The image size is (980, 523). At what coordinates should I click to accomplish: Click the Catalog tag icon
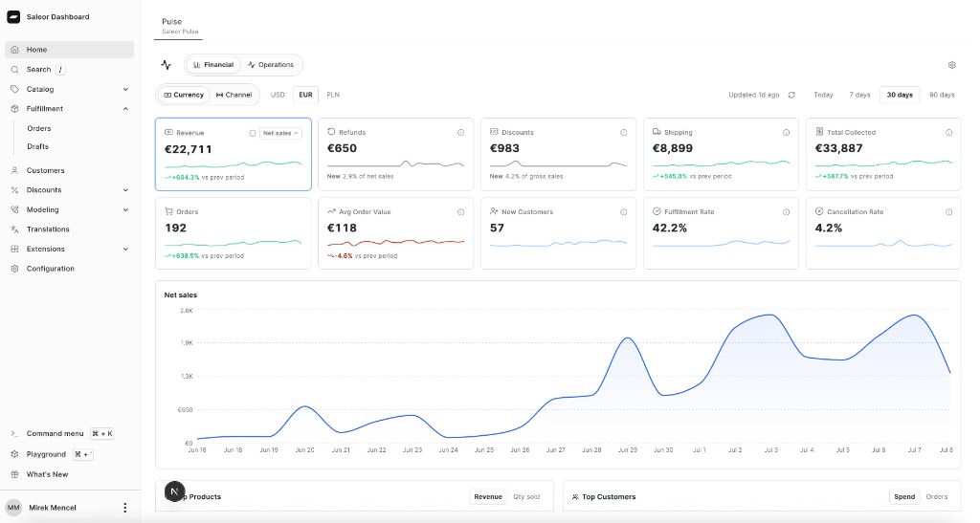point(15,89)
